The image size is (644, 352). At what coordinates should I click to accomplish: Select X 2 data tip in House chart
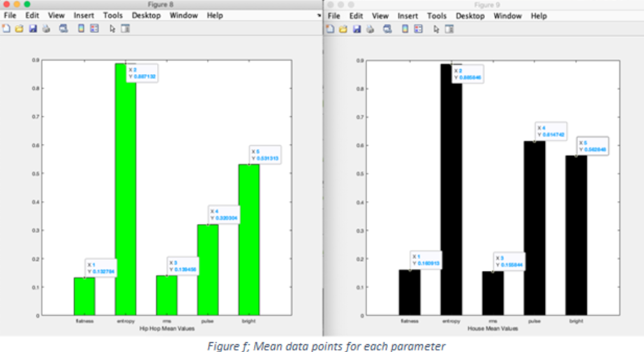[x=467, y=74]
